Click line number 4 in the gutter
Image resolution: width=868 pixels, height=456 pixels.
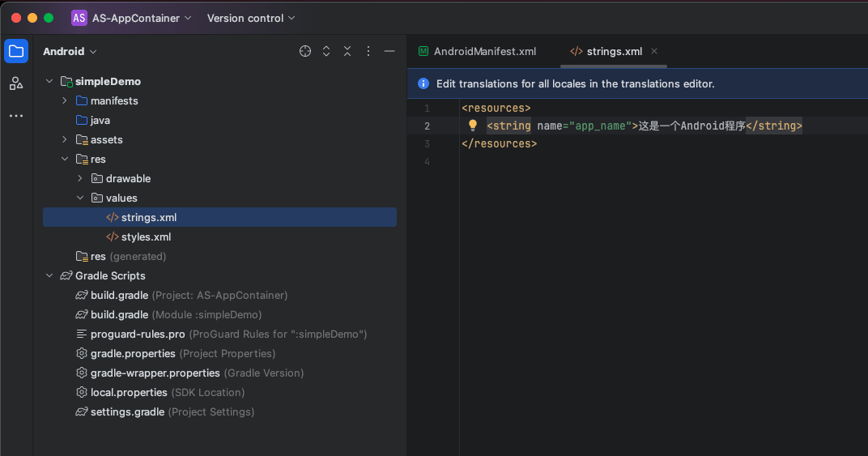pos(427,161)
